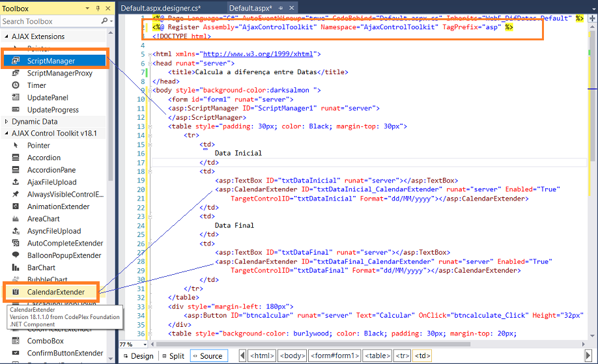This screenshot has width=598, height=364.
Task: Click the <html> breadcrumb tag
Action: pyautogui.click(x=262, y=356)
